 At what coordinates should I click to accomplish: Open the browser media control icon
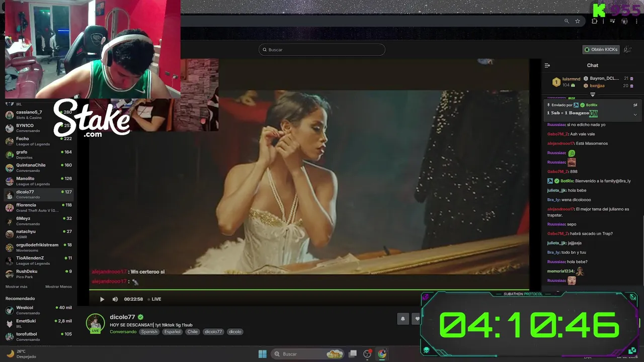(x=612, y=21)
